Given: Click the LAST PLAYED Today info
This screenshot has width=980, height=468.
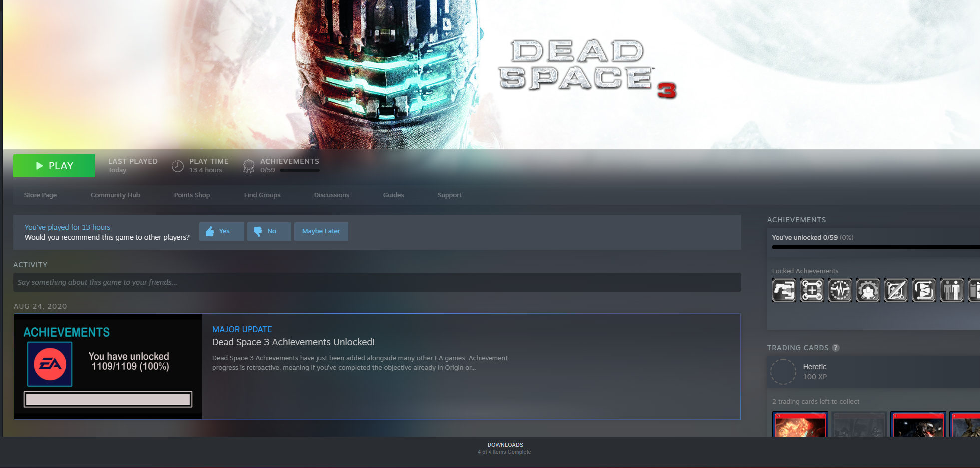Looking at the screenshot, I should click(x=133, y=166).
